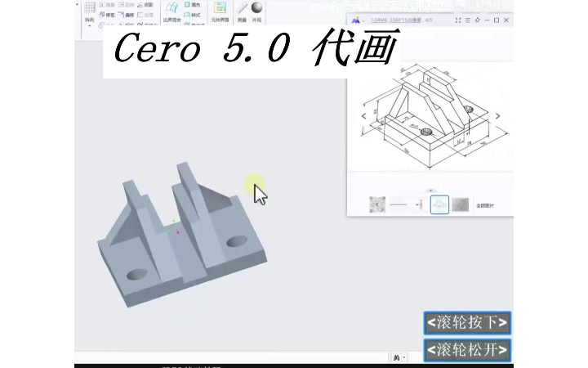
Task: Collapse the thumbnail strip in viewer
Action: (x=431, y=191)
